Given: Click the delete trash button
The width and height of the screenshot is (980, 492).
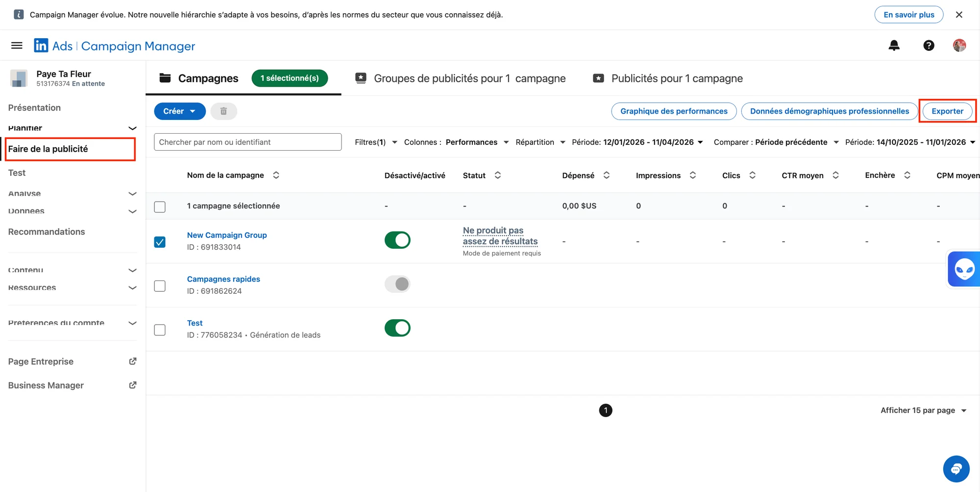Looking at the screenshot, I should click(x=223, y=111).
